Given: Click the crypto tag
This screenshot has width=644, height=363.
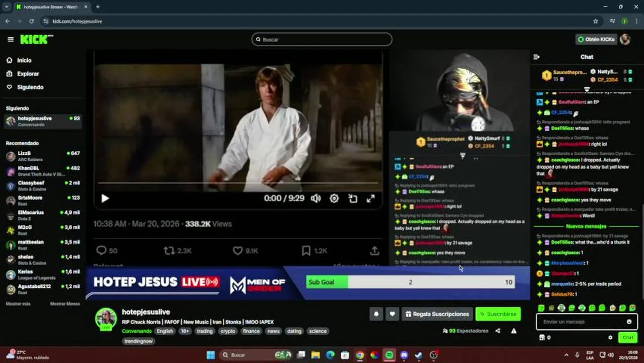Looking at the screenshot, I should click(228, 331).
